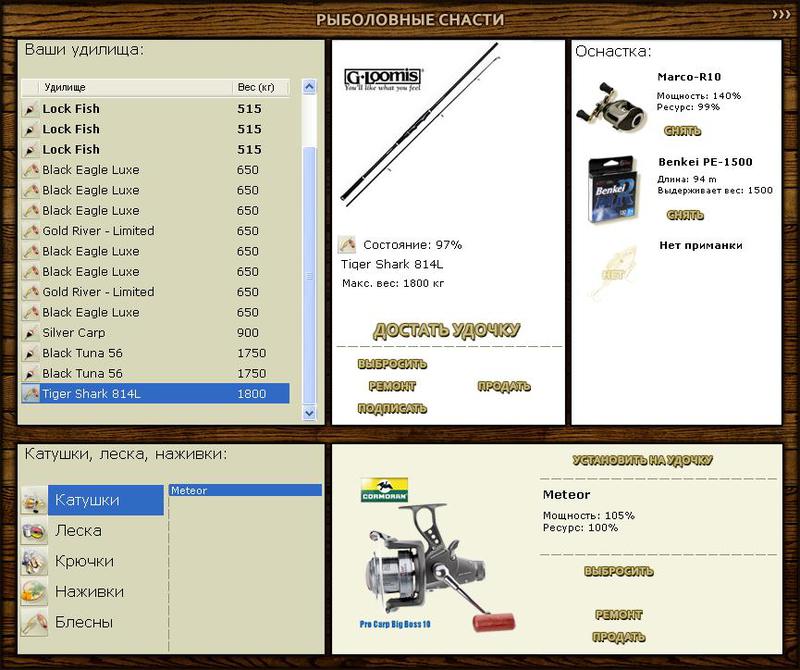Viewport: 800px width, 670px height.
Task: Click the 1800 weight in the highlighted row
Action: [x=252, y=394]
